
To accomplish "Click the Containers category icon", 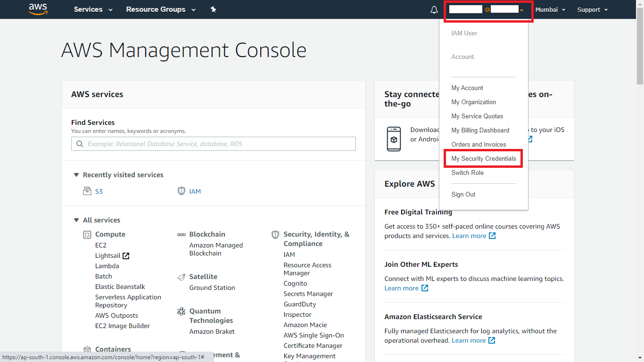I will (87, 349).
